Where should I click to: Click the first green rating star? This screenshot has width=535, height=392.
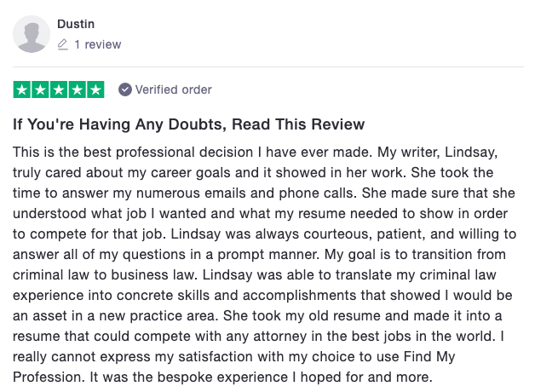pos(22,89)
